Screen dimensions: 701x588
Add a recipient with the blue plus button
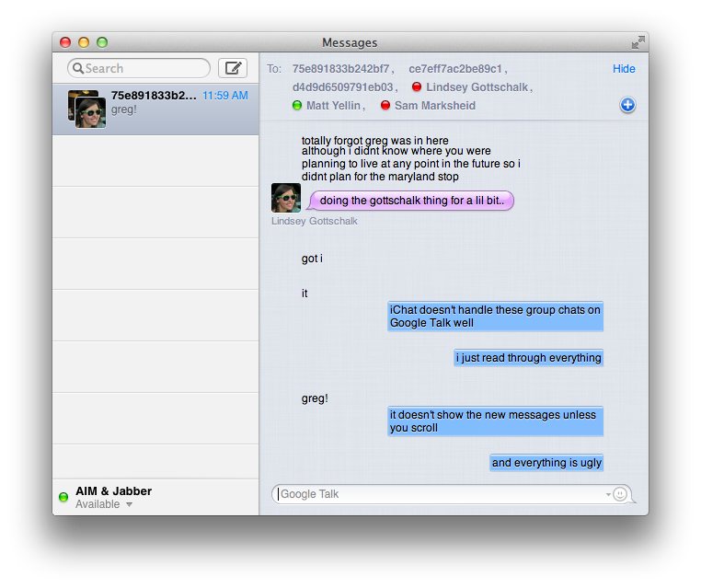click(x=627, y=105)
